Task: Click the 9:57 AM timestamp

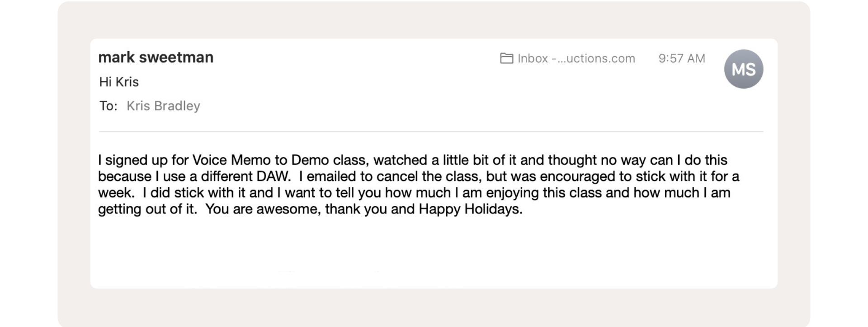Action: [x=682, y=58]
